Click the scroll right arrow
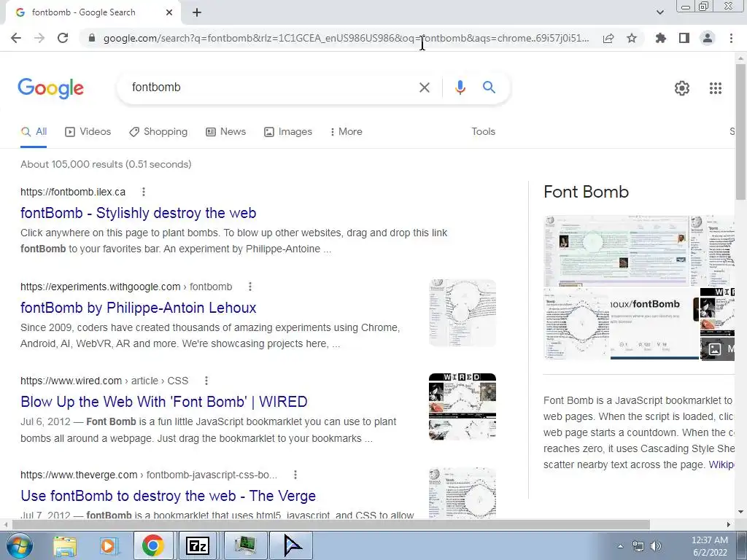 729,524
